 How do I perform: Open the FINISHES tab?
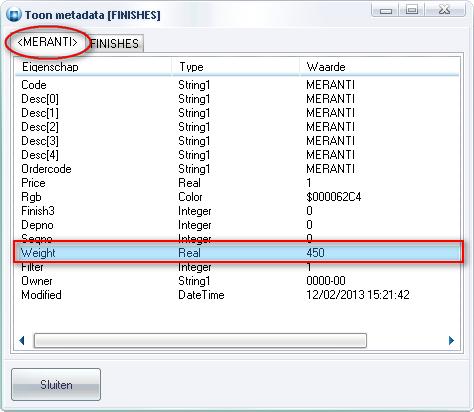pyautogui.click(x=115, y=43)
